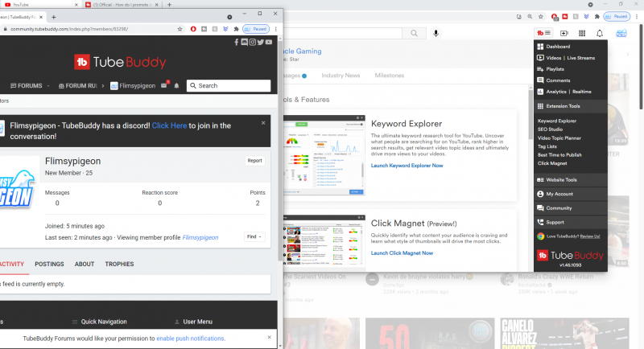The width and height of the screenshot is (644, 349).
Task: Click the forum Search input field
Action: pos(228,85)
